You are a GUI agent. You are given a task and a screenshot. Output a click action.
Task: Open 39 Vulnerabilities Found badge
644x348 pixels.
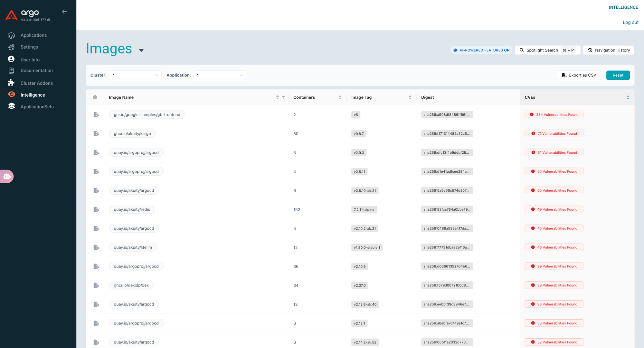coord(554,266)
